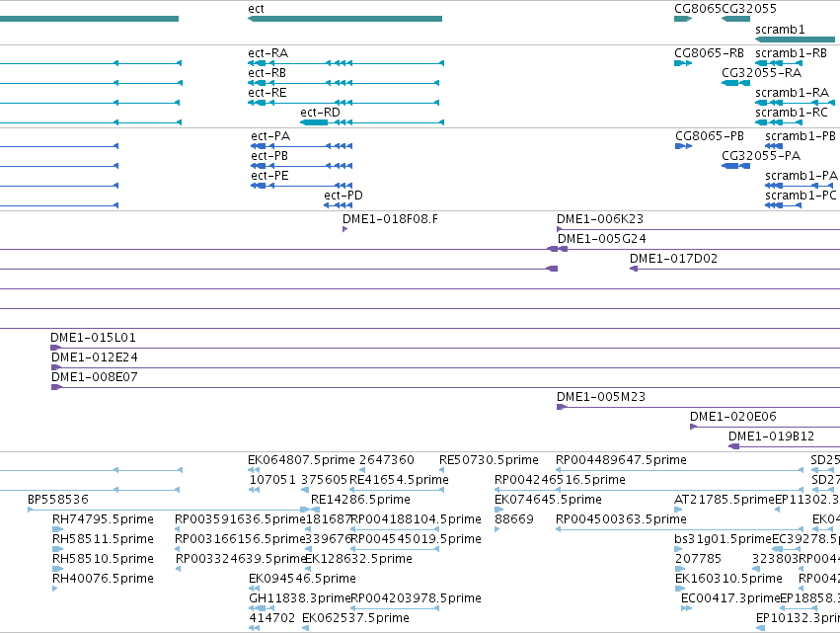
Task: Select the DME1-006K23 clone label
Action: coord(599,219)
